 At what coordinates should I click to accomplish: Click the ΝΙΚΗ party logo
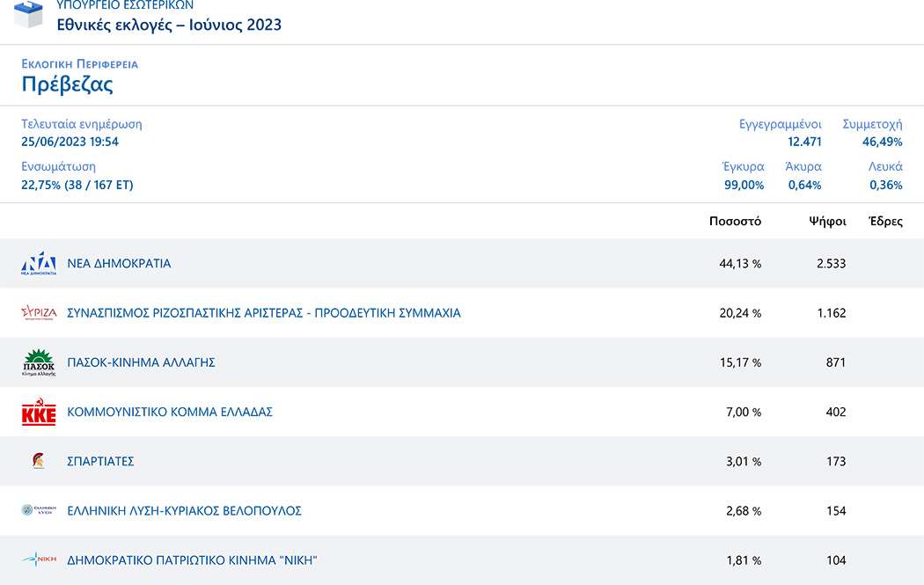click(x=39, y=559)
